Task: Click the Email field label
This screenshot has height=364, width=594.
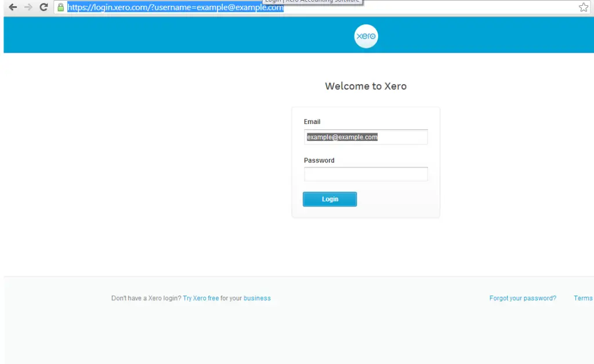Action: [312, 122]
